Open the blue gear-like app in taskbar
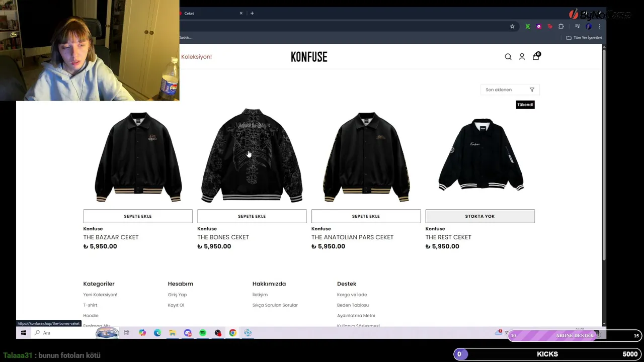The image size is (644, 362). [x=248, y=333]
